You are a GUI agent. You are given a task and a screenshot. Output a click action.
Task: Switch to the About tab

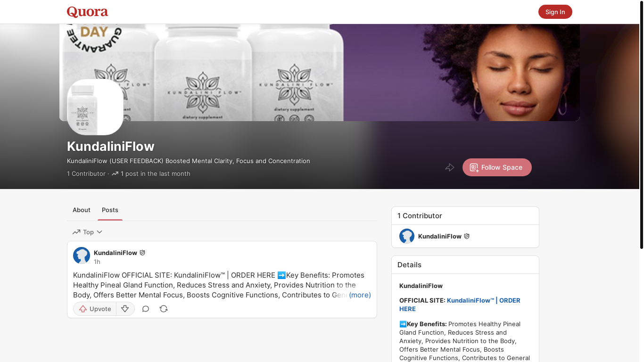[x=82, y=210]
